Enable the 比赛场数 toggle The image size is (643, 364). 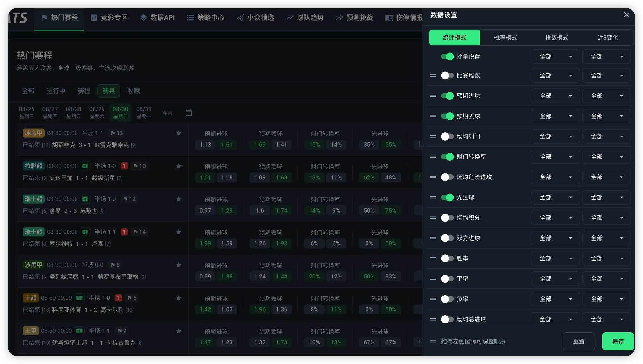(x=447, y=76)
